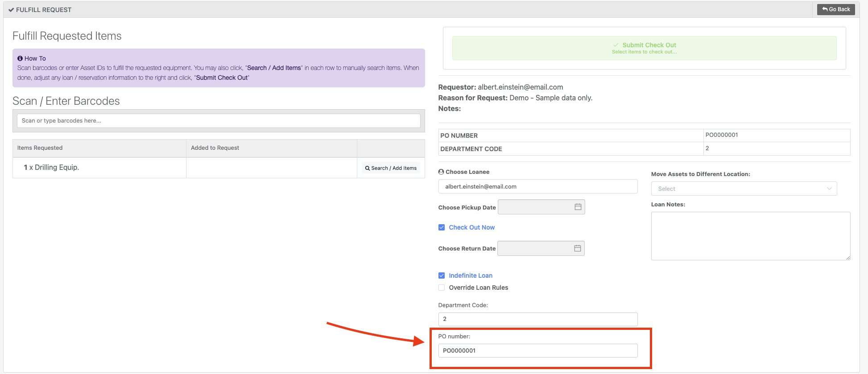
Task: Open the Choose Return Date calendar icon
Action: 577,248
